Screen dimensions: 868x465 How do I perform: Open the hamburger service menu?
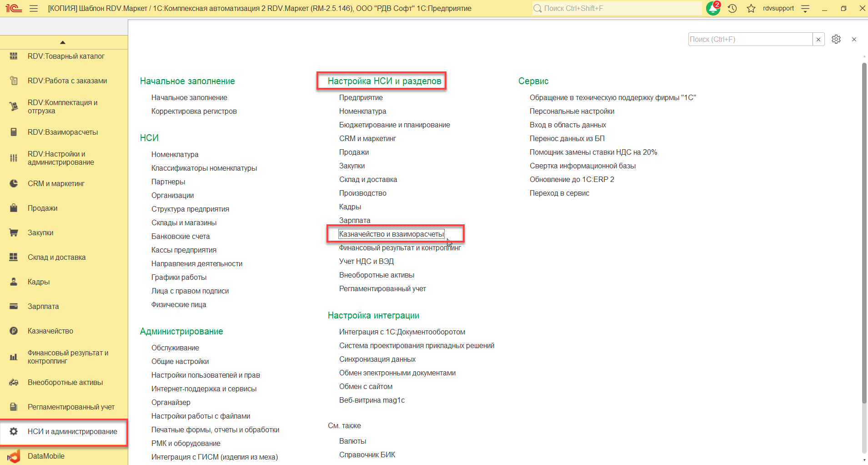pos(34,8)
